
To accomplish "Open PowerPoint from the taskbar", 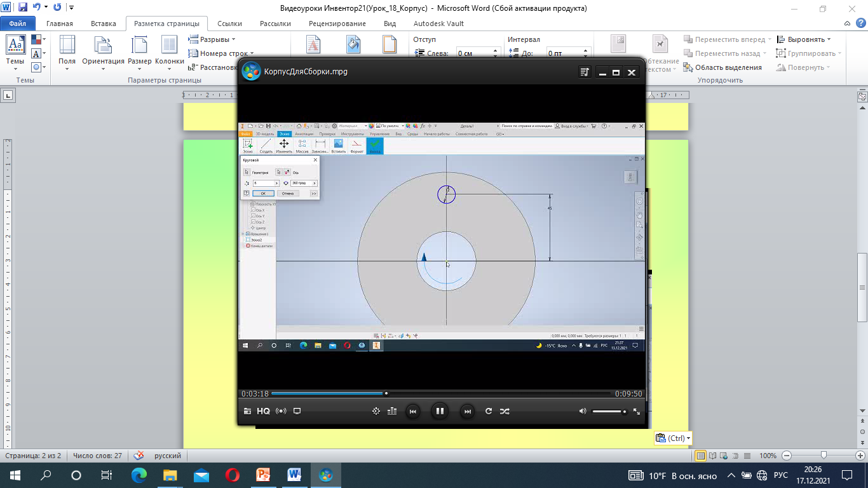I will (x=263, y=475).
